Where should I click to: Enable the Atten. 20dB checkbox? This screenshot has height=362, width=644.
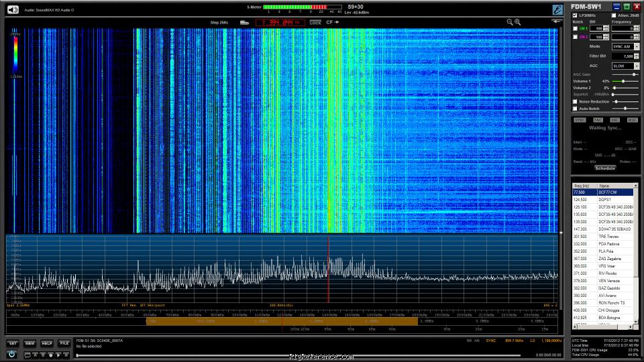614,15
